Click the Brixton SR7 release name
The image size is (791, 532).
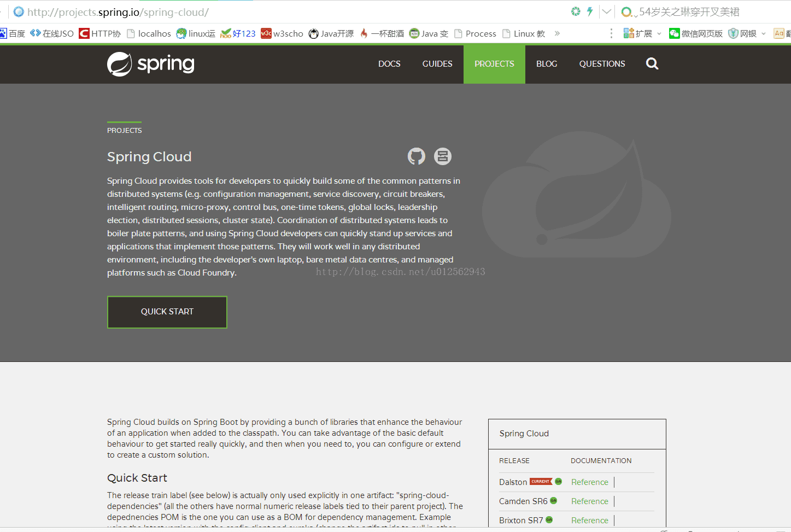coord(521,521)
